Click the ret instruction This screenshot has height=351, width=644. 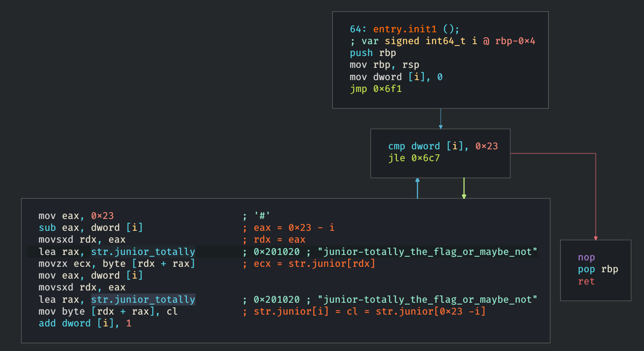click(x=586, y=281)
